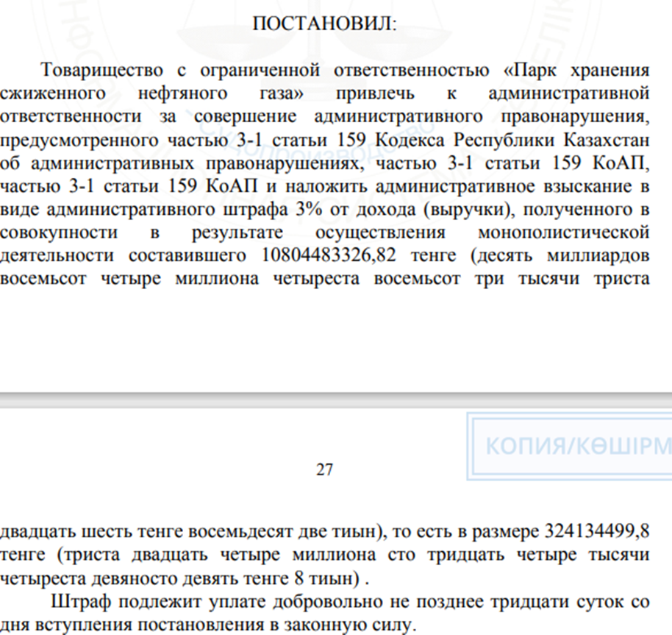Viewport: 672px width, 635px height.
Task: Click the word Казахстан
Action: [610, 140]
